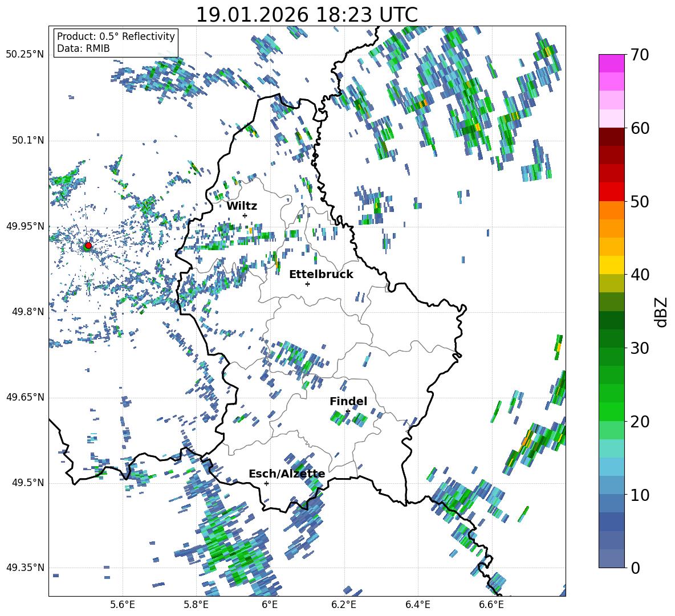
Task: Click the 49.8°N latitude label
Action: 28,312
